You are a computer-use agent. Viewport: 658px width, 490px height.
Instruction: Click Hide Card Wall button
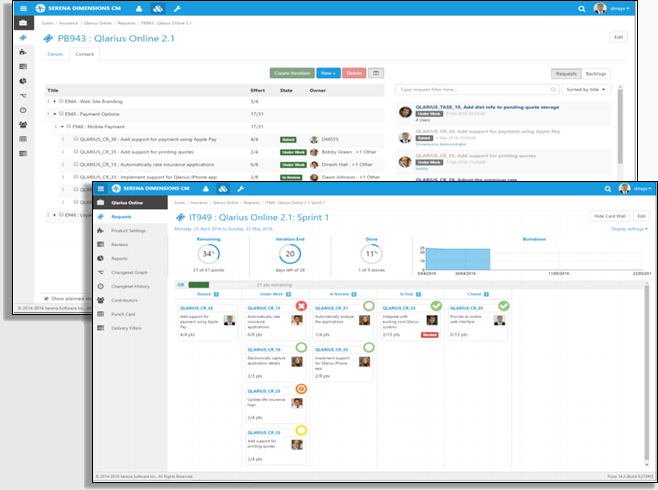pos(610,216)
